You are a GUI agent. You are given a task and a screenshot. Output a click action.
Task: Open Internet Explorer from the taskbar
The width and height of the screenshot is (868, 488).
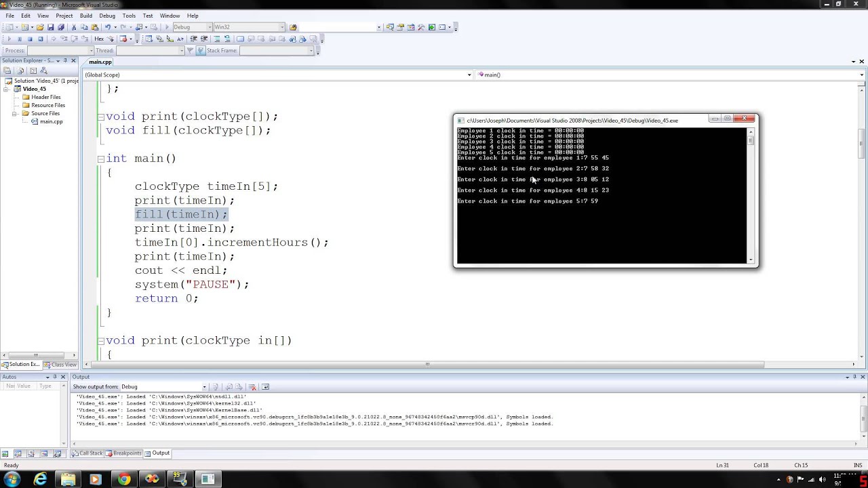pyautogui.click(x=41, y=479)
